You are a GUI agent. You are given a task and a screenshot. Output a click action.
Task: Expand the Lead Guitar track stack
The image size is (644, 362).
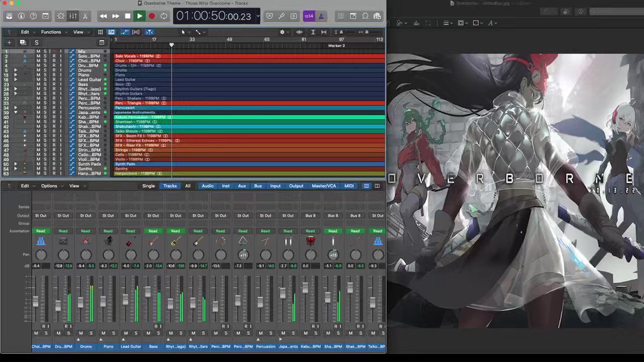click(16, 80)
